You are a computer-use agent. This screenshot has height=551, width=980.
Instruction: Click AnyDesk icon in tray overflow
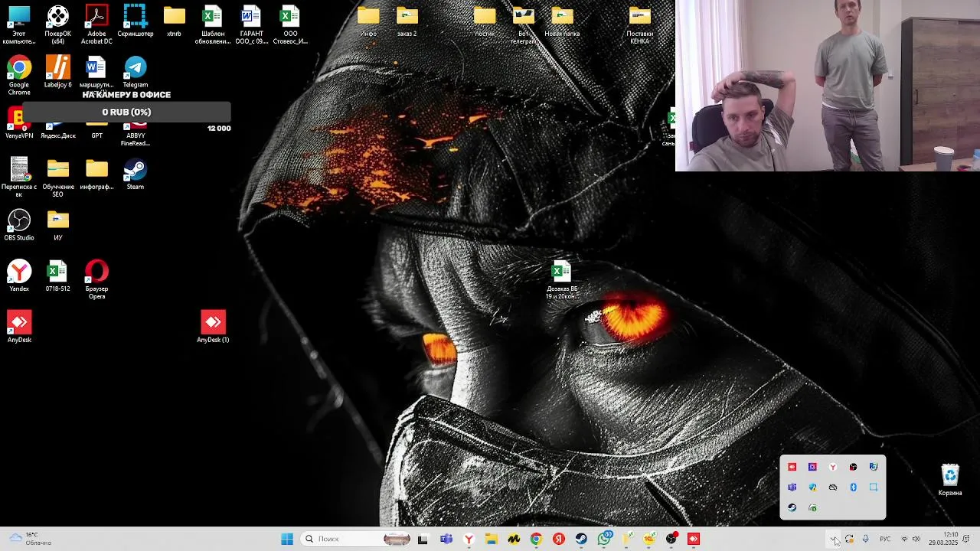tap(792, 467)
